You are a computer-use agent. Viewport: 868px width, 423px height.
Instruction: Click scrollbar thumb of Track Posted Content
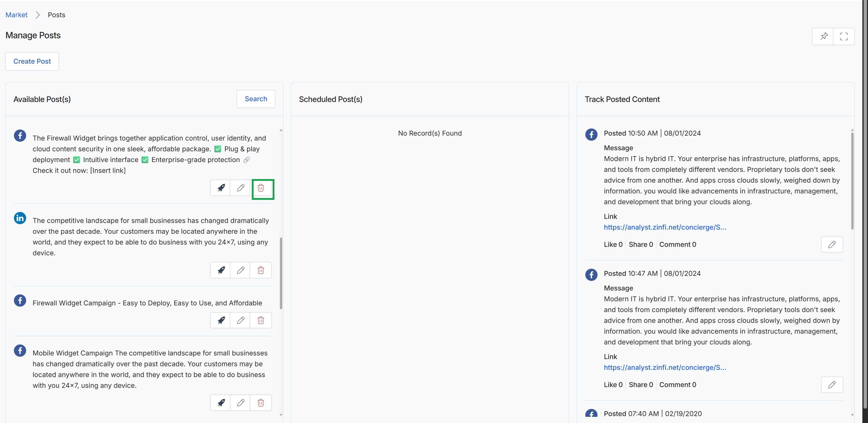pos(852,181)
